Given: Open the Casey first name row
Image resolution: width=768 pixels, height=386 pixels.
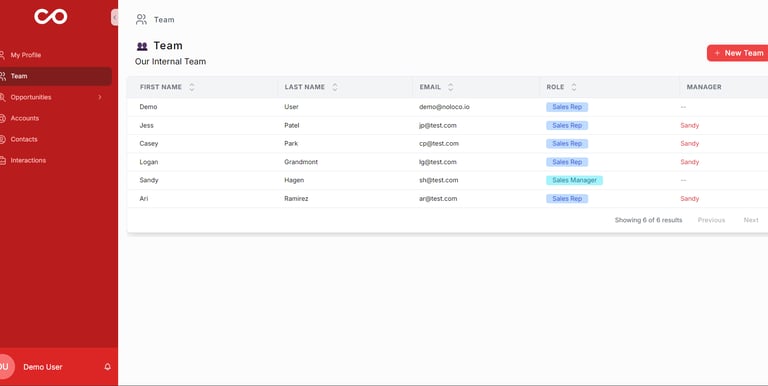Looking at the screenshot, I should (x=149, y=144).
